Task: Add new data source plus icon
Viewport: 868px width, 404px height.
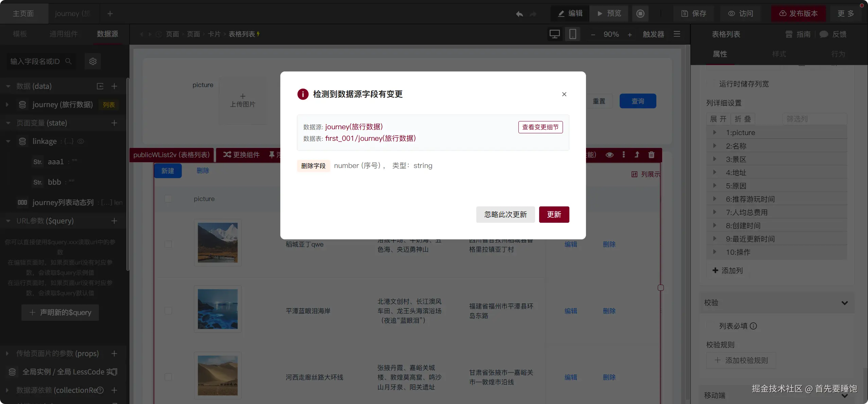Action: (x=114, y=86)
